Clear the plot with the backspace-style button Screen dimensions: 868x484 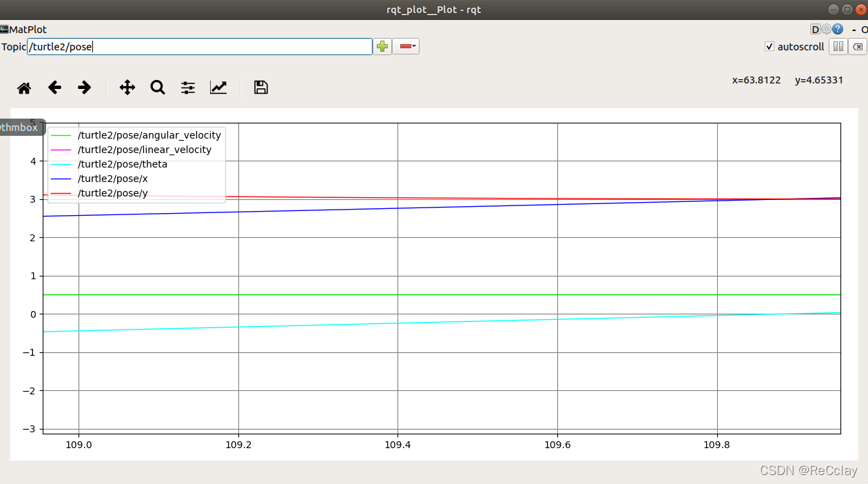pos(857,47)
